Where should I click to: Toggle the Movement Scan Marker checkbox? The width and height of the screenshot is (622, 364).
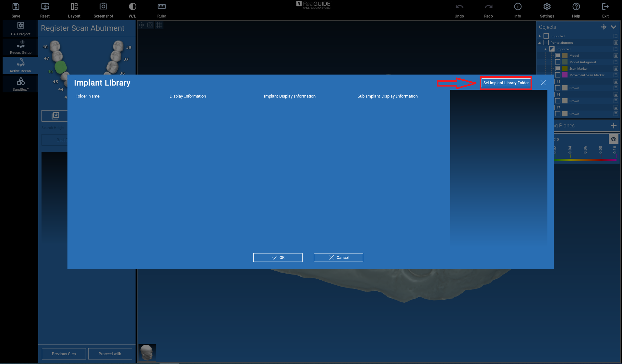pyautogui.click(x=558, y=75)
